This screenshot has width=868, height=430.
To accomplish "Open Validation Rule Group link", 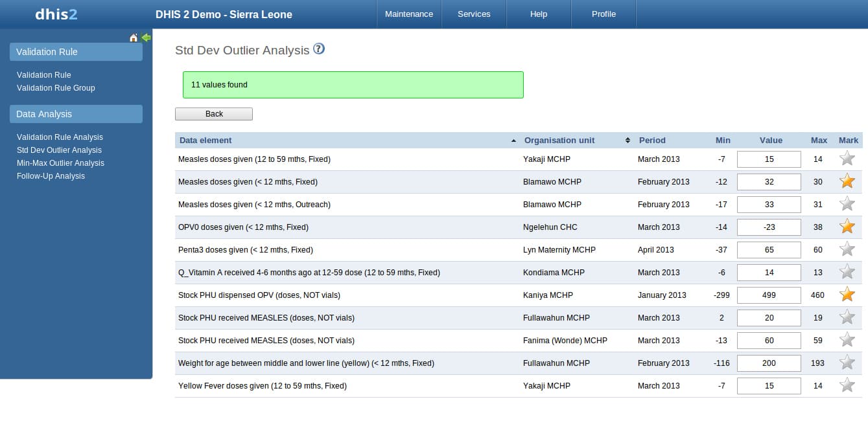I will tap(56, 88).
